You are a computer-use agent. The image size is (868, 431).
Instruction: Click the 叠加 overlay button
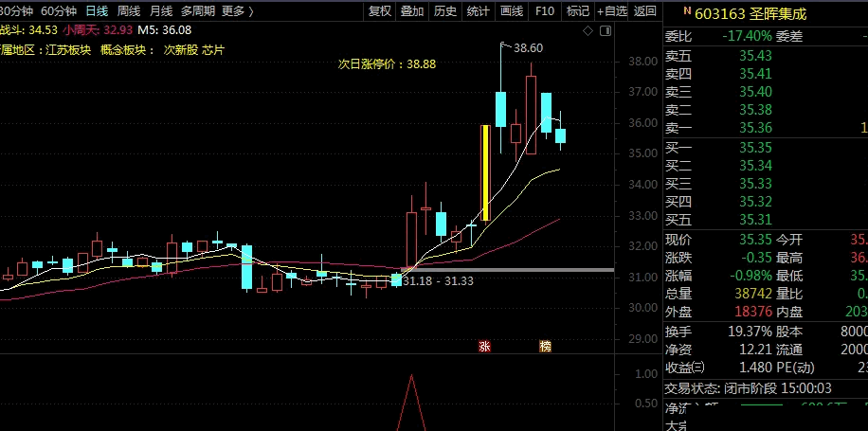click(412, 11)
